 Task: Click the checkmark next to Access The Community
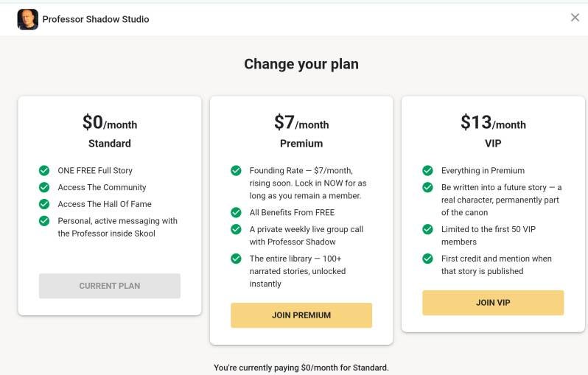coord(44,187)
